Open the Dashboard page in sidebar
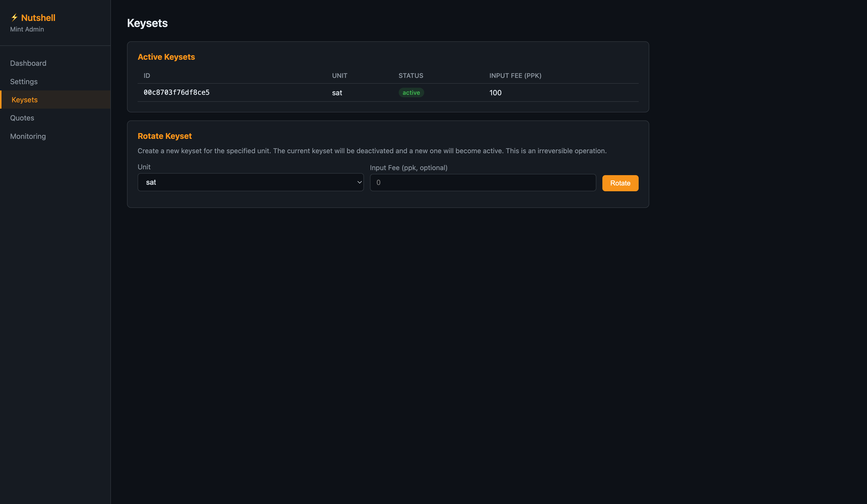This screenshot has width=867, height=504. click(28, 63)
